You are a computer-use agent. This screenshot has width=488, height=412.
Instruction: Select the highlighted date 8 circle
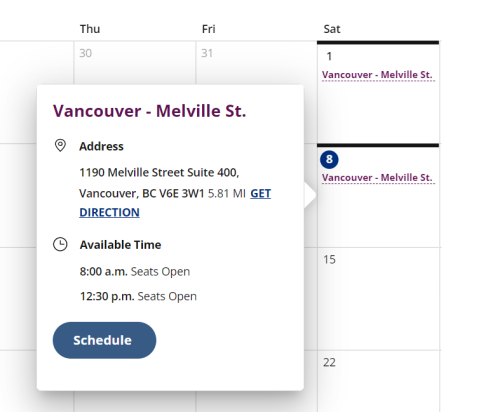(x=329, y=159)
